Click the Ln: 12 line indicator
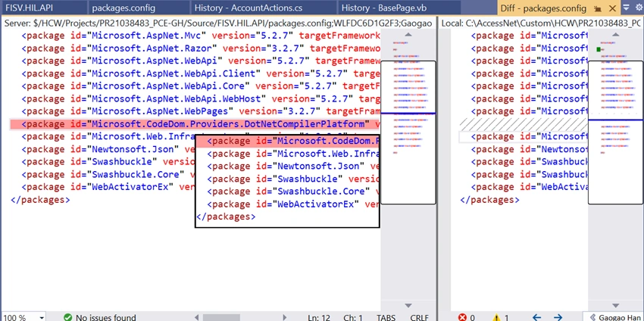 click(x=319, y=317)
